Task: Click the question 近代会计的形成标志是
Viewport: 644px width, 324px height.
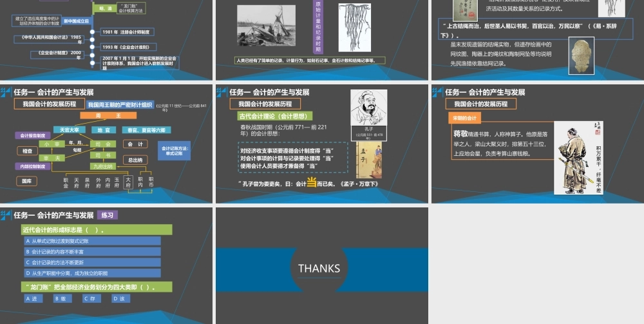Action: (x=97, y=229)
